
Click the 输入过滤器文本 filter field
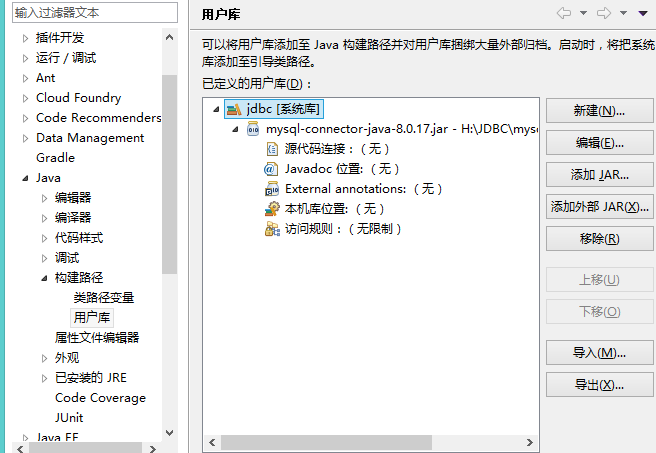(95, 13)
